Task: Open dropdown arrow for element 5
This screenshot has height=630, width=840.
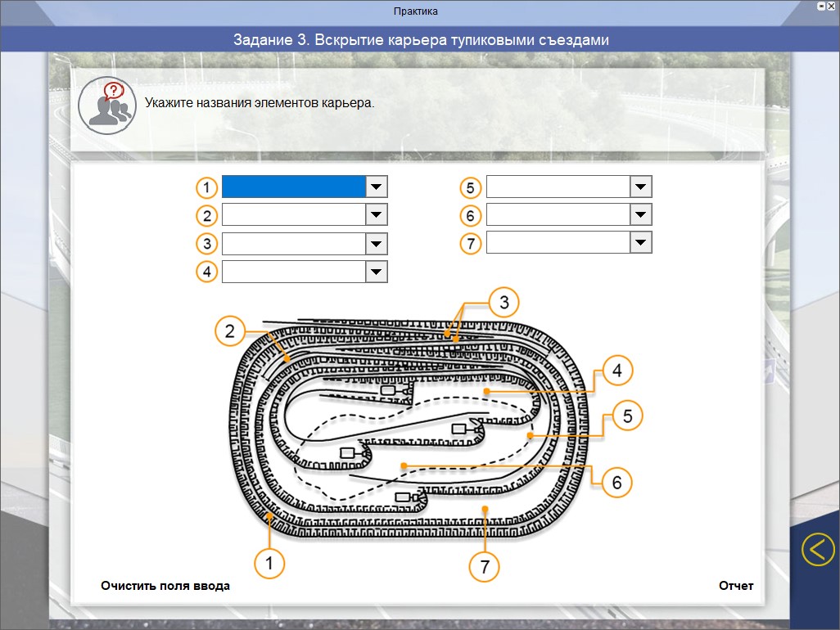Action: 640,187
